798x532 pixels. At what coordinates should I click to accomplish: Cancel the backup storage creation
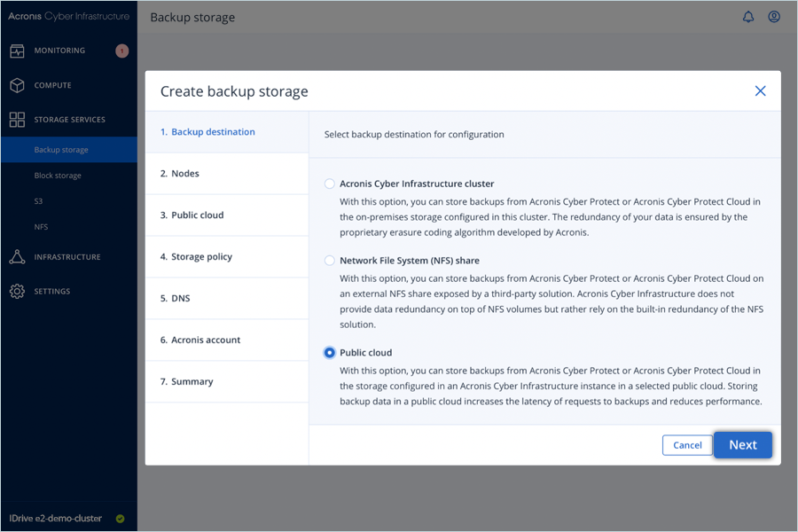687,445
